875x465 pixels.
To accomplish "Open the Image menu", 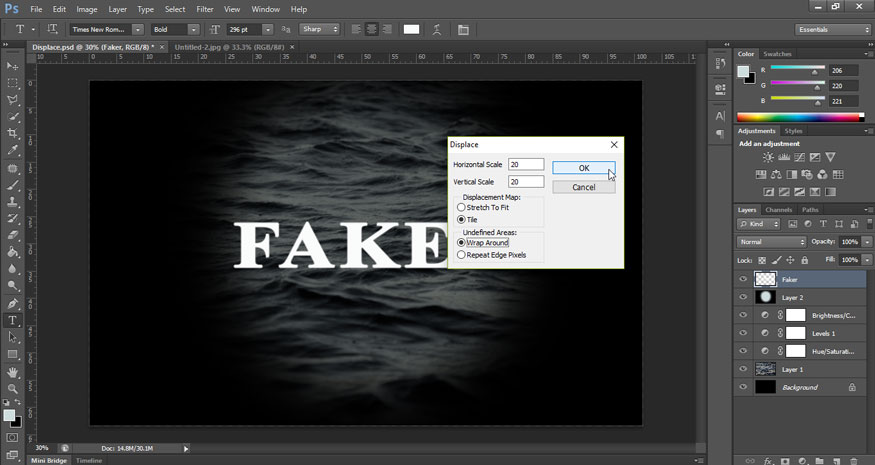I will pyautogui.click(x=86, y=9).
